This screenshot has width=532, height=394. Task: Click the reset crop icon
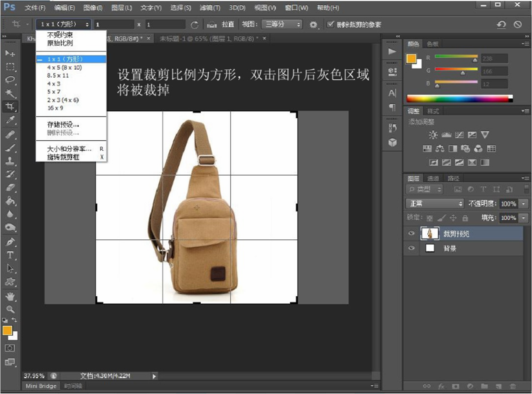[x=501, y=25]
